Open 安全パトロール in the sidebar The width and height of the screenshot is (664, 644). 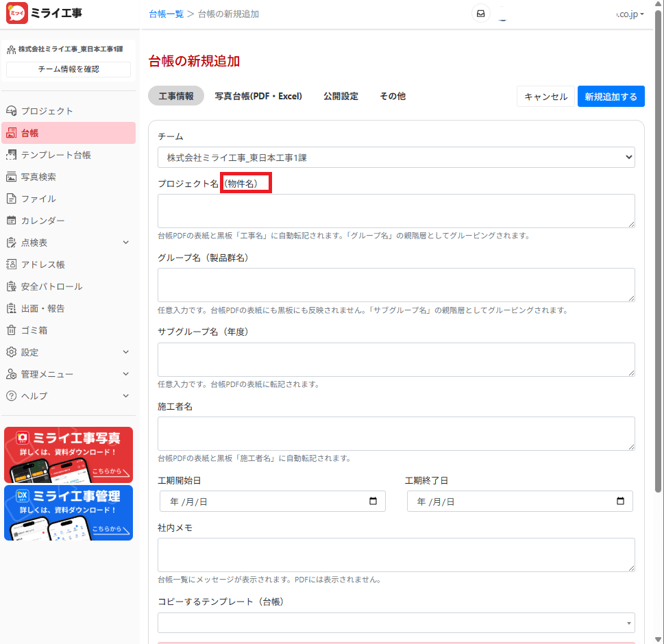click(51, 286)
